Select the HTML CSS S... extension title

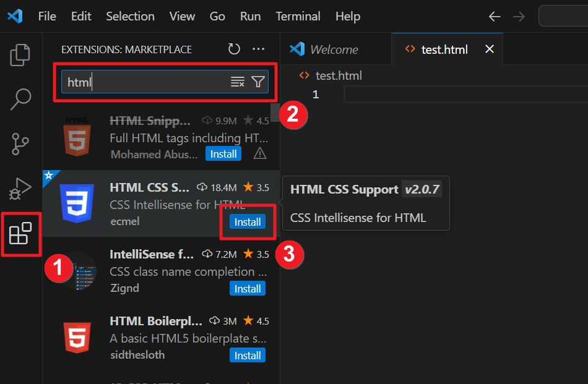[x=149, y=187]
